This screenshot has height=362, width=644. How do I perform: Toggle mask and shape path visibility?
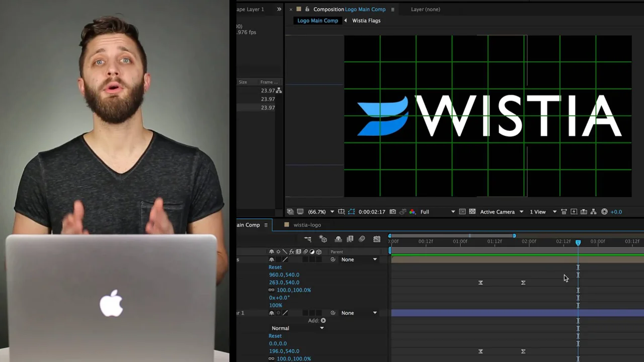click(x=351, y=212)
